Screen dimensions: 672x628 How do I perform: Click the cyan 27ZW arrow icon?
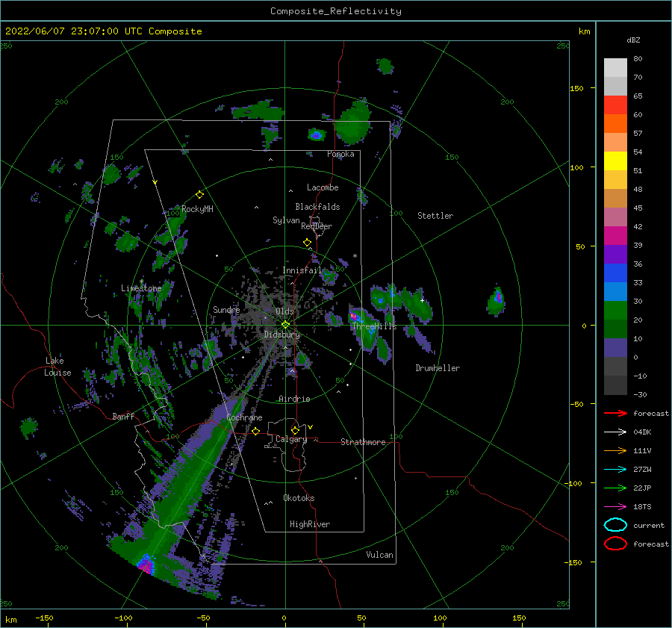pos(615,470)
